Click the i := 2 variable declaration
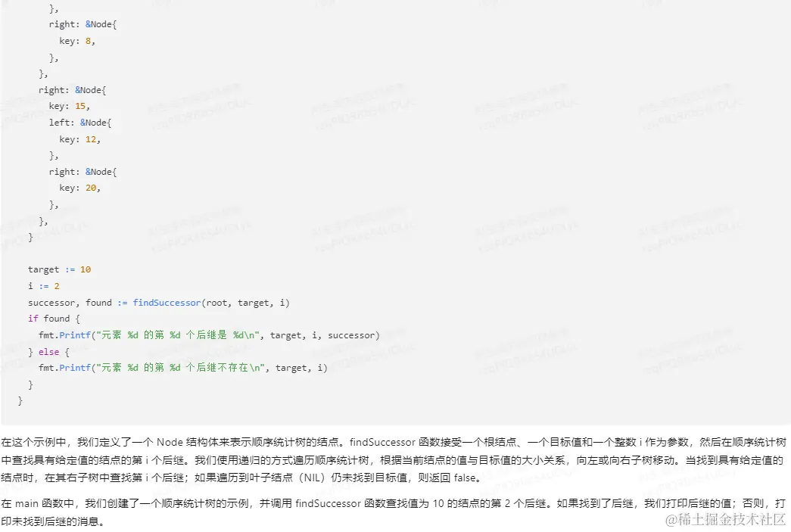This screenshot has width=791, height=532. [x=43, y=286]
